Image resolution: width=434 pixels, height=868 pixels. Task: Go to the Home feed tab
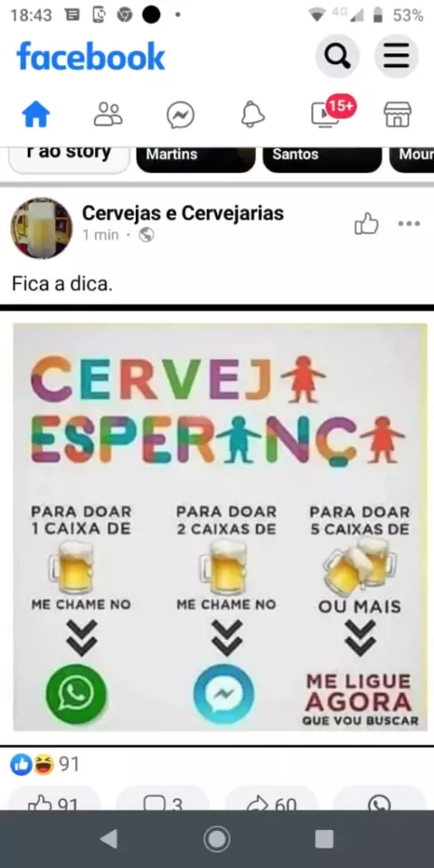tap(36, 115)
